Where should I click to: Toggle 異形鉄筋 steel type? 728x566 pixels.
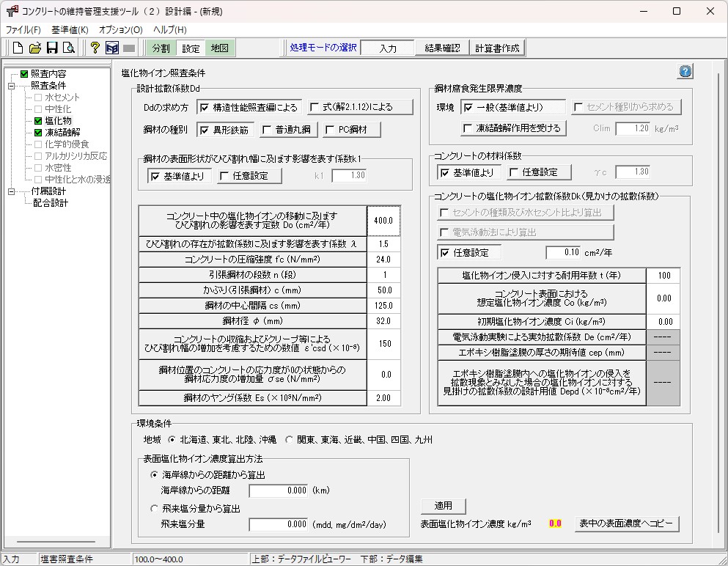click(x=226, y=130)
